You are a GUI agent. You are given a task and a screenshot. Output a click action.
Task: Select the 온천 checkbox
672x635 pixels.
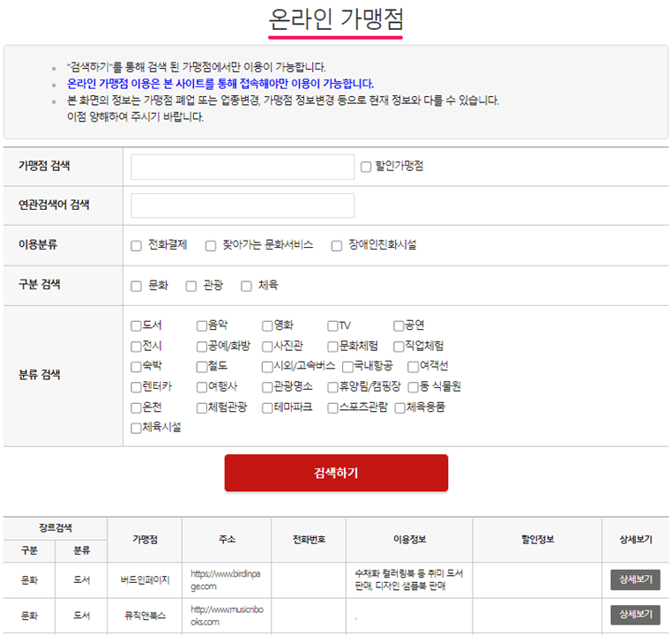pos(137,408)
